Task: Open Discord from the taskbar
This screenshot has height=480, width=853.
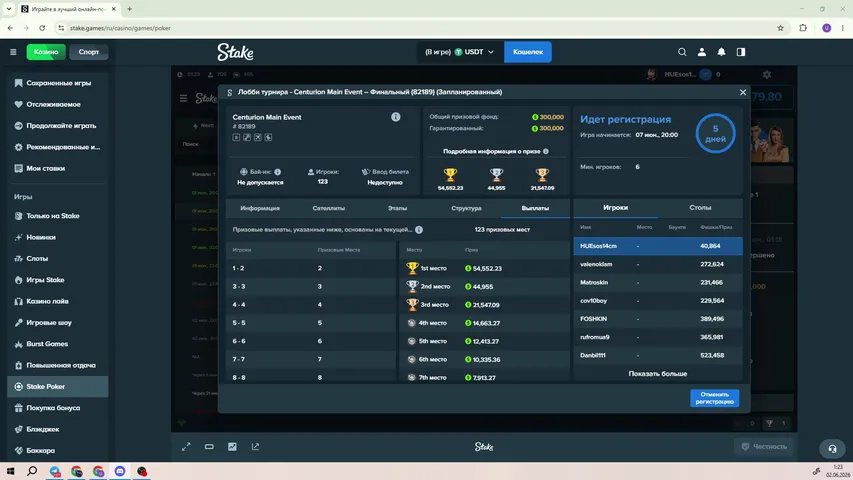Action: pos(120,471)
